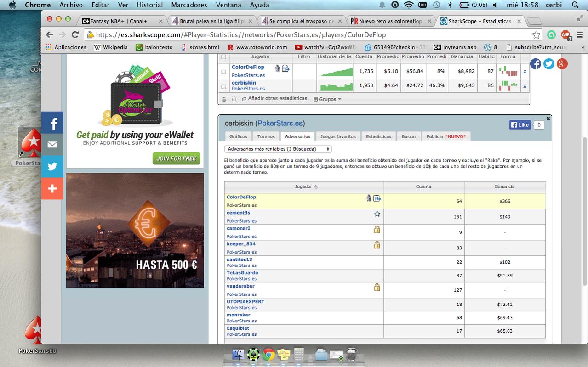
Task: Open the Calculator from the Dock
Action: 299,354
